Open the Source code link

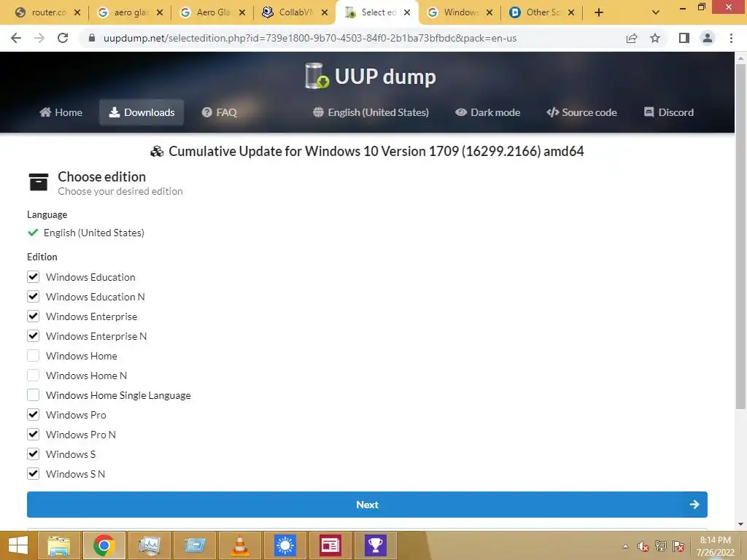581,112
